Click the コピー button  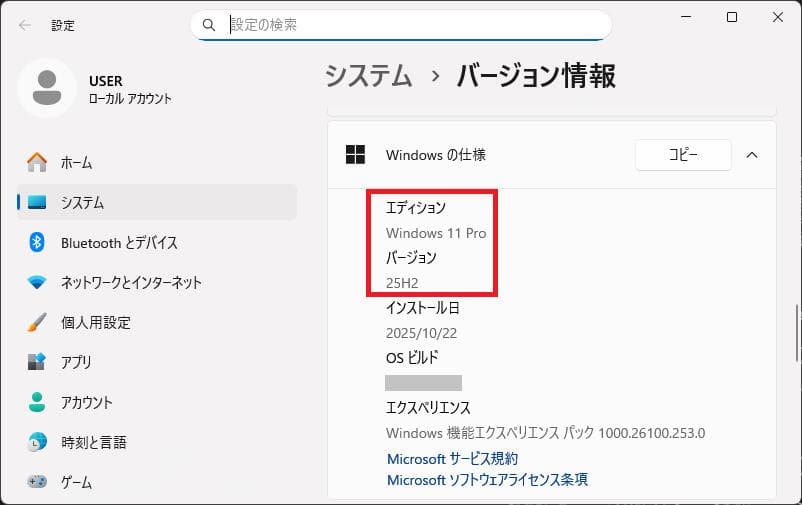pos(683,155)
